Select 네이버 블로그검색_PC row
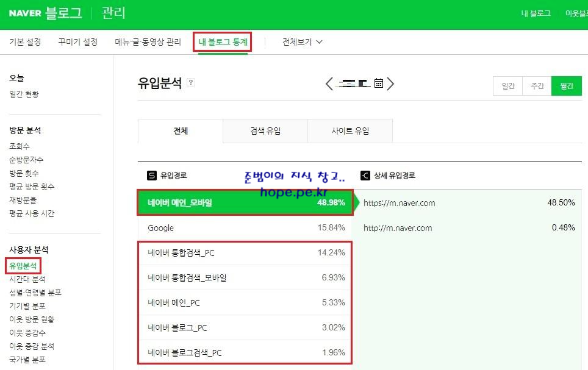This screenshot has width=588, height=370. 245,352
